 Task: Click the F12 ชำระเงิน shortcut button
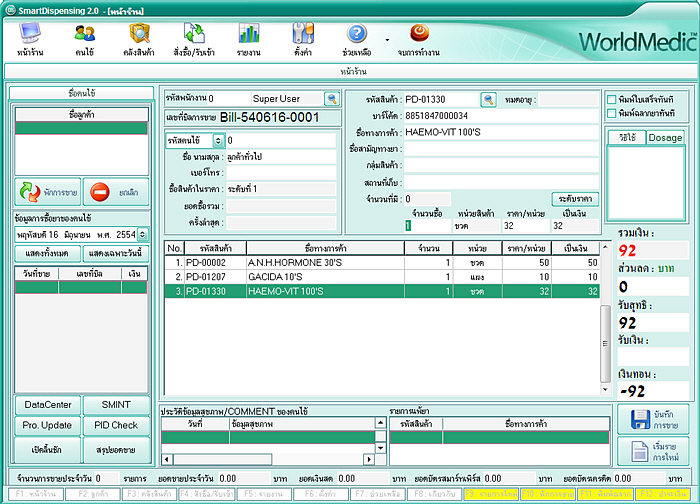click(x=662, y=494)
